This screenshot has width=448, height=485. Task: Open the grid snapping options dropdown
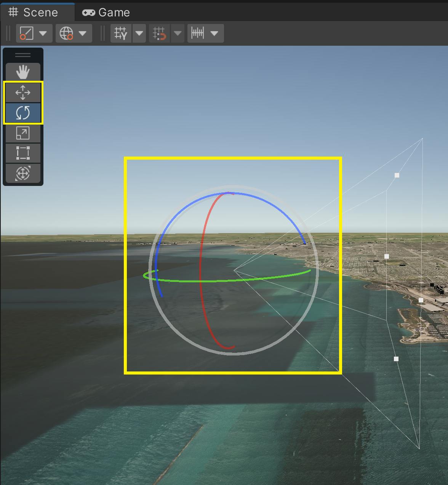pos(178,33)
